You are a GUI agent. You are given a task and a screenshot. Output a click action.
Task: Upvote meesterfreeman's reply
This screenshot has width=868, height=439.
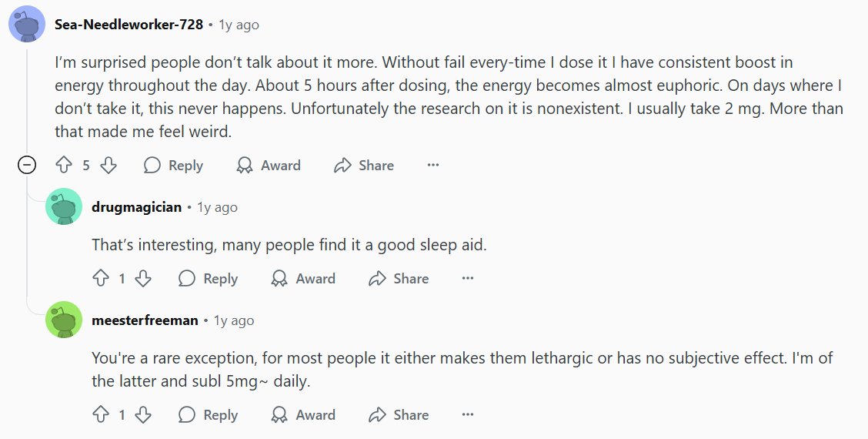click(101, 414)
